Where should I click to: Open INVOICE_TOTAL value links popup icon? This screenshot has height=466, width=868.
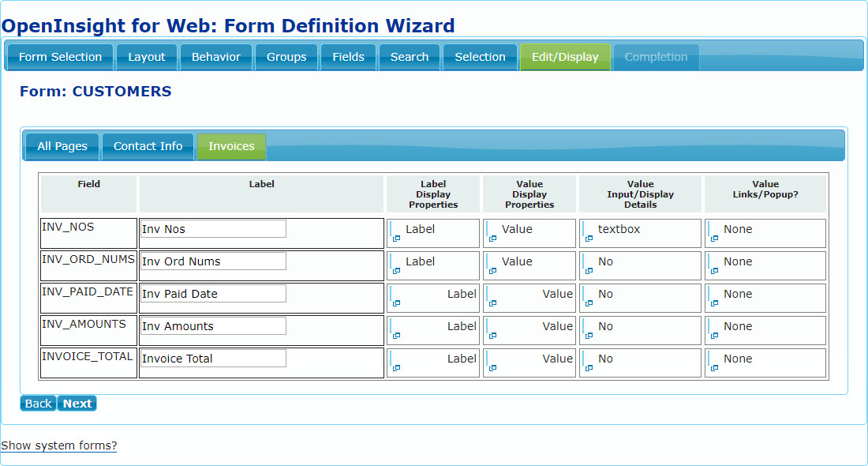715,368
